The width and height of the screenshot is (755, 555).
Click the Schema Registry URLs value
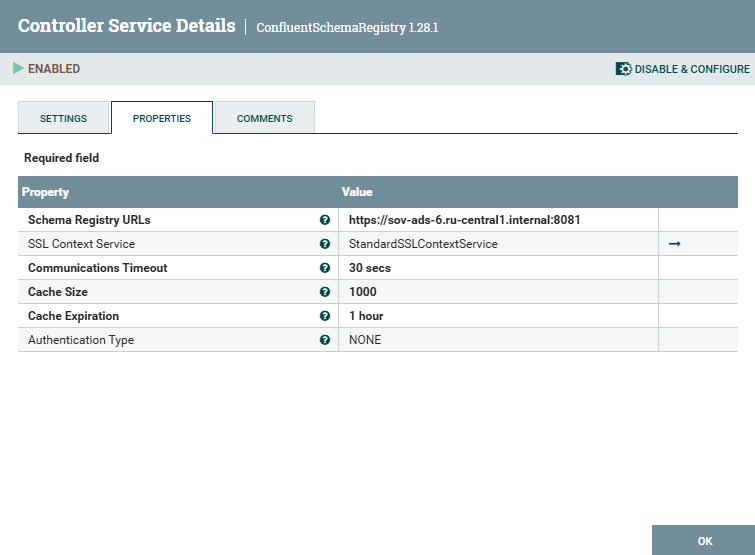pyautogui.click(x=465, y=220)
